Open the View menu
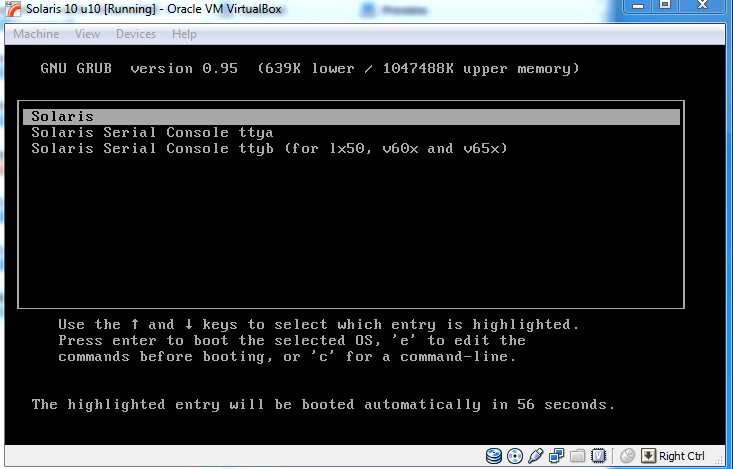The image size is (733, 469). tap(87, 34)
